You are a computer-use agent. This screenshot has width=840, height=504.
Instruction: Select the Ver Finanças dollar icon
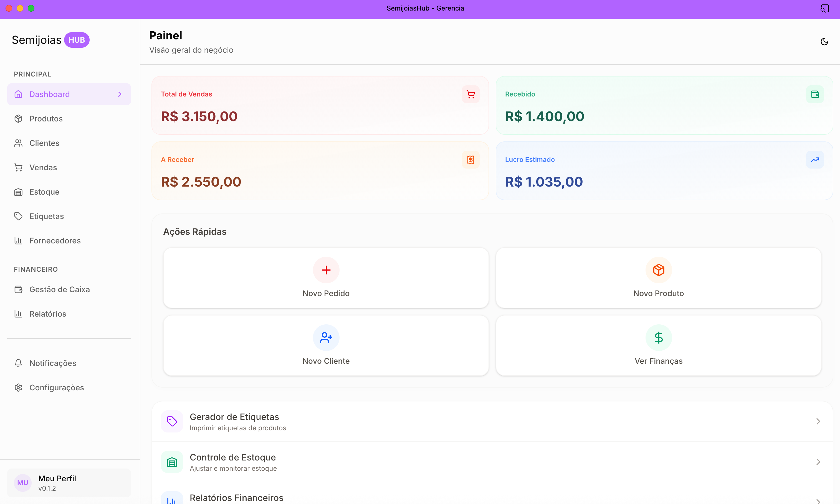(659, 338)
